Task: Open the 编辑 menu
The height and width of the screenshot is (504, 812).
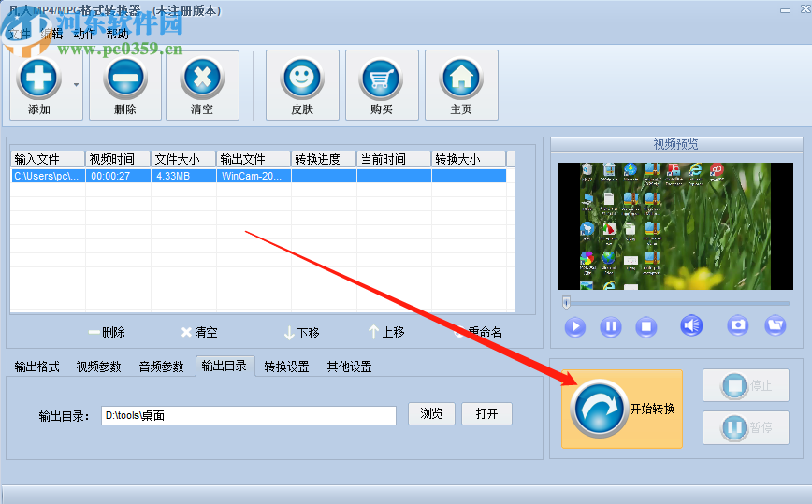Action: (x=51, y=35)
